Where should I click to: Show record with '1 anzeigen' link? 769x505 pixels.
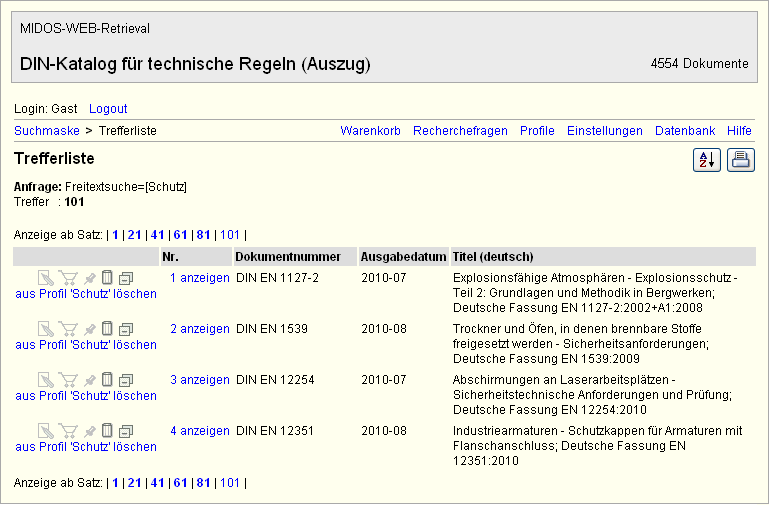199,278
